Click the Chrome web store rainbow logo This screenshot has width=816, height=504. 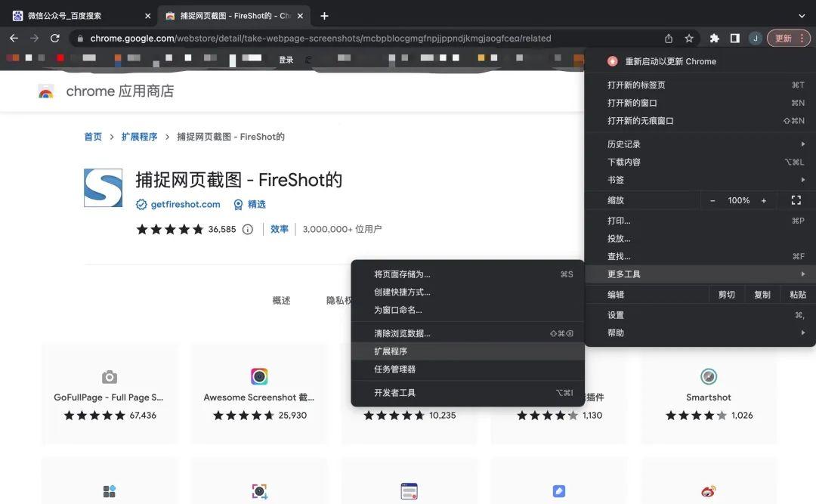pyautogui.click(x=46, y=92)
